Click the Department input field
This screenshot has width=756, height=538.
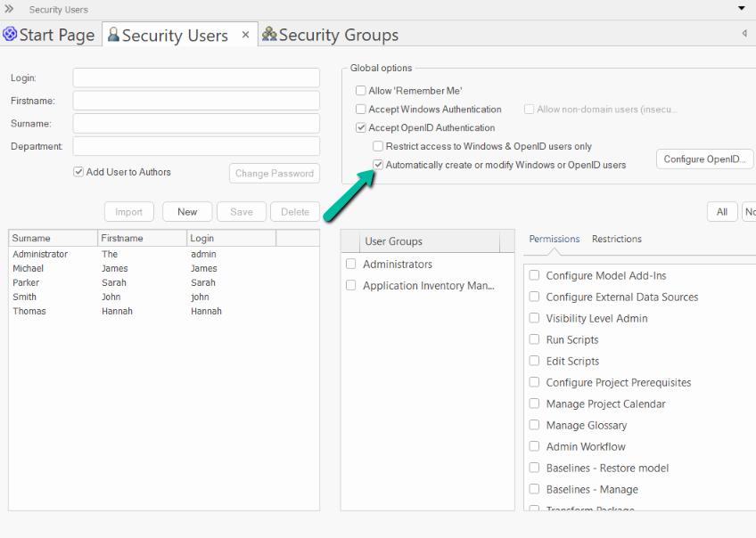pos(196,146)
